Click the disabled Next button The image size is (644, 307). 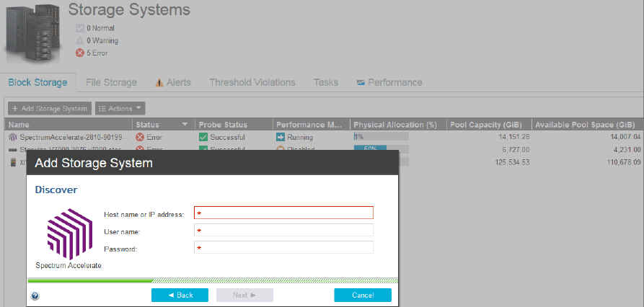(244, 295)
